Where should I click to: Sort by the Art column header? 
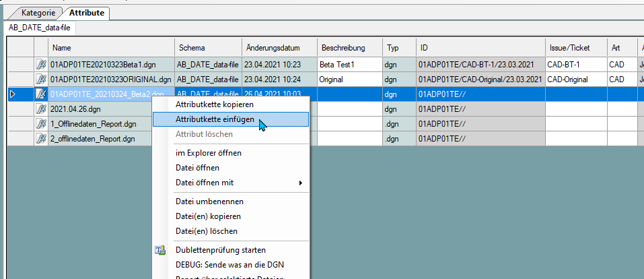click(622, 48)
